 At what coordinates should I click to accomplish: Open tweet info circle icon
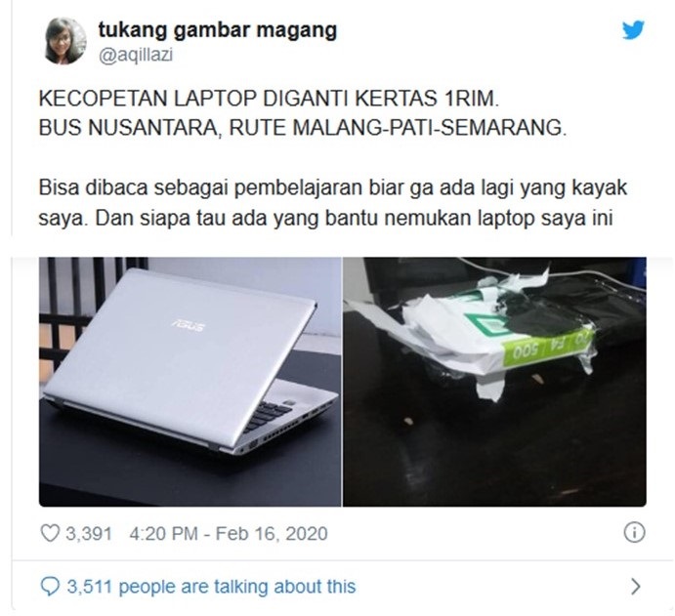[x=634, y=533]
